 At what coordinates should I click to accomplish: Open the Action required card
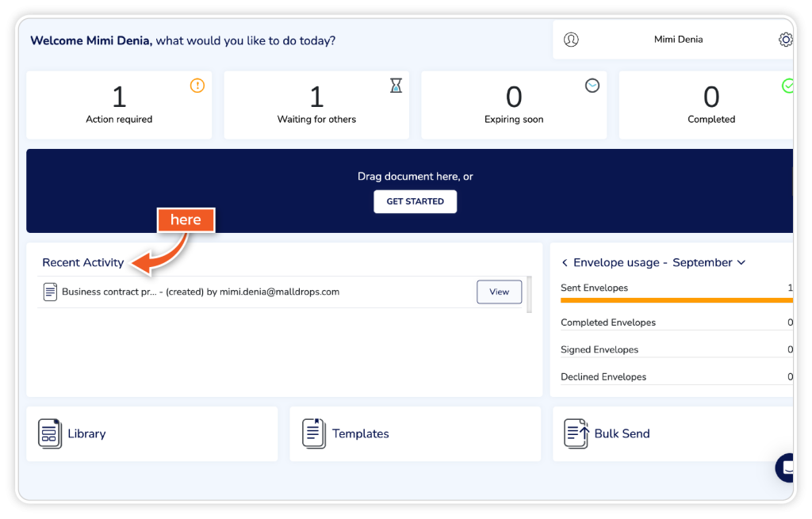119,105
